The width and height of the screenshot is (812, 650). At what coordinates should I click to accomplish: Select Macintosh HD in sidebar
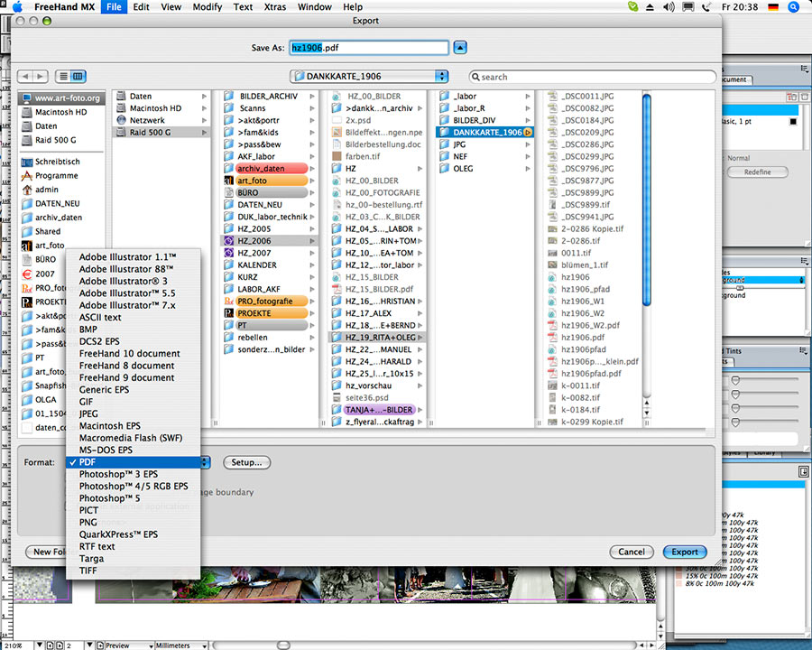(61, 112)
